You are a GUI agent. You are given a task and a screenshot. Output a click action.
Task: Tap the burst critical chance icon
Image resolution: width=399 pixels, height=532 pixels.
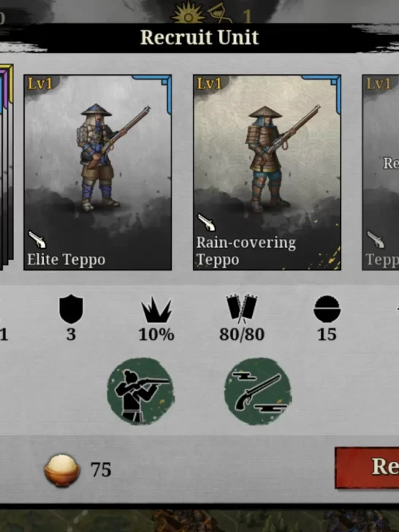click(x=156, y=309)
